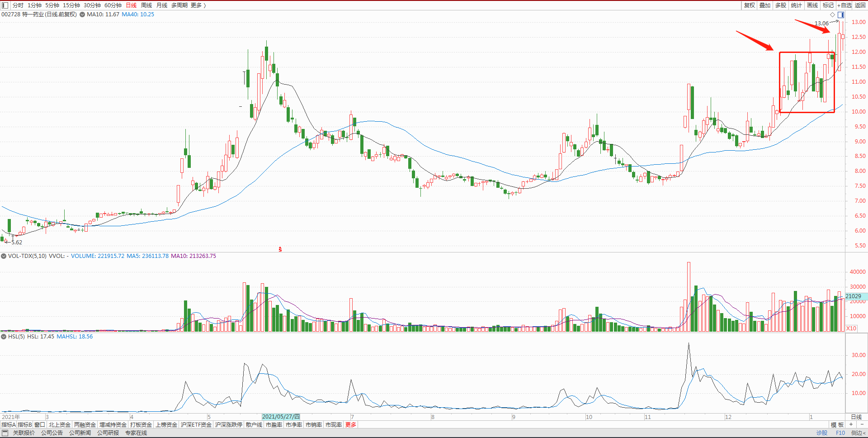Click the bottom-left window layout icon
This screenshot has height=438, width=868.
tap(5, 433)
